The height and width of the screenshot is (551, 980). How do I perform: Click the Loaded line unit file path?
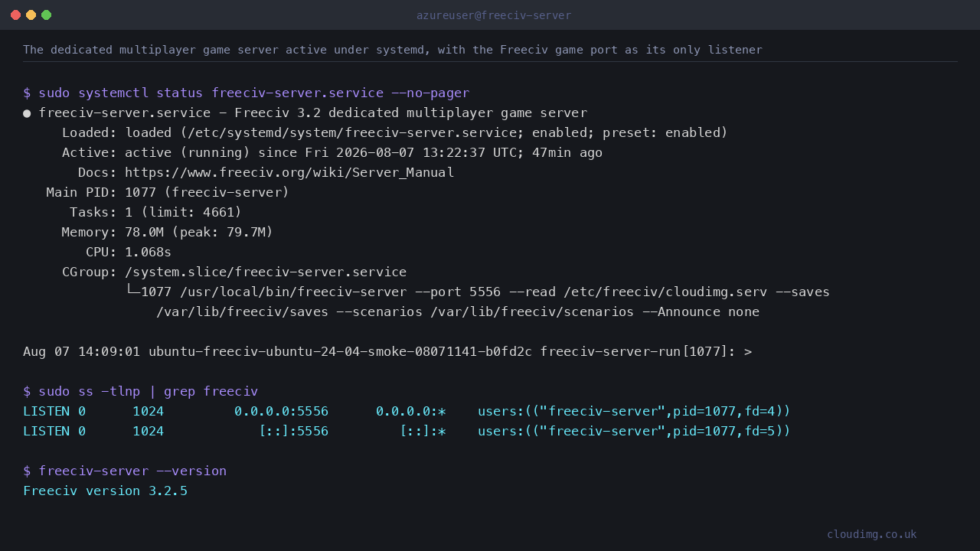pyautogui.click(x=352, y=132)
